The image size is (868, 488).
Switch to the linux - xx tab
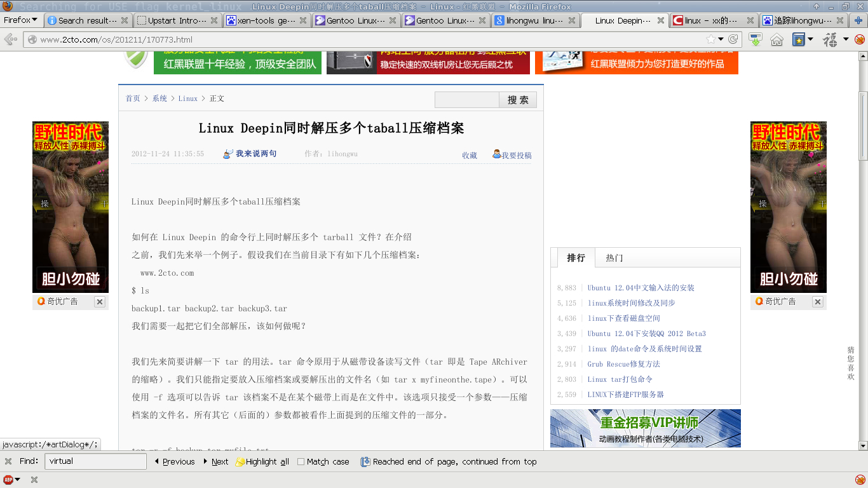(x=713, y=20)
